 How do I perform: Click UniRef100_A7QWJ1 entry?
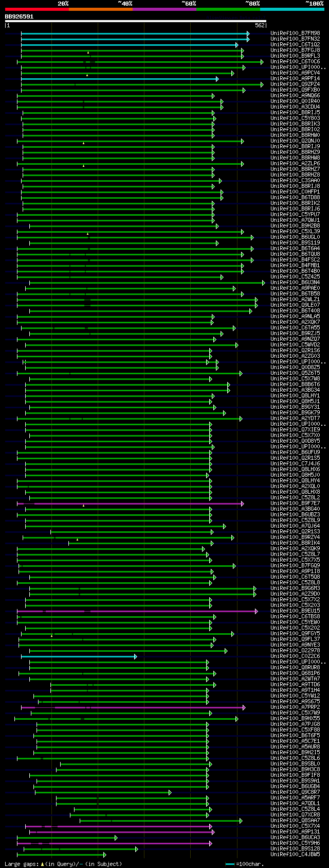tap(295, 220)
